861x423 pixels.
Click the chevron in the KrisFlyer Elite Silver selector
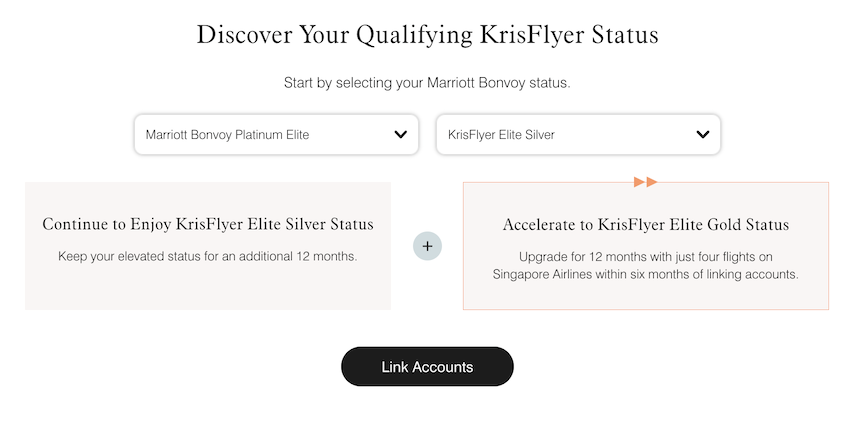point(702,134)
